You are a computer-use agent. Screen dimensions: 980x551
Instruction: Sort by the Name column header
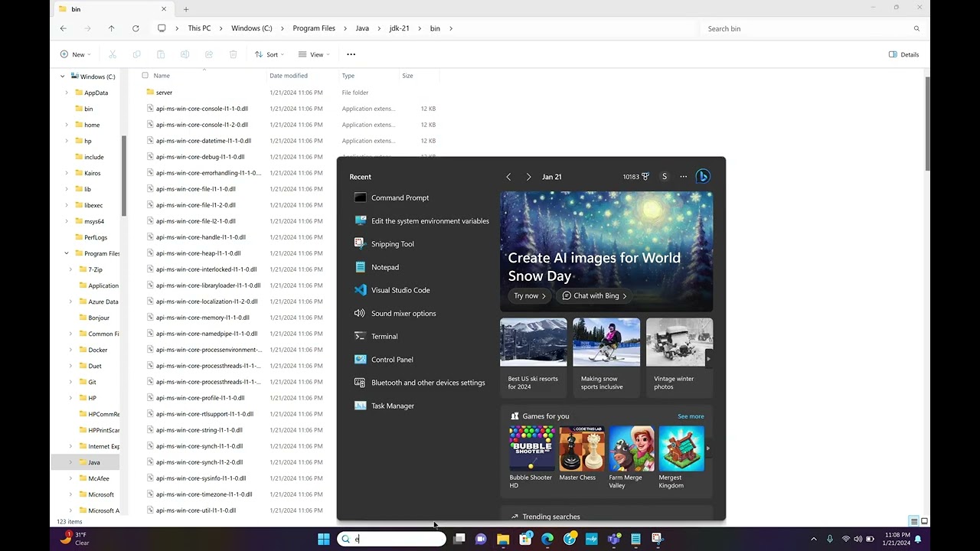coord(161,76)
